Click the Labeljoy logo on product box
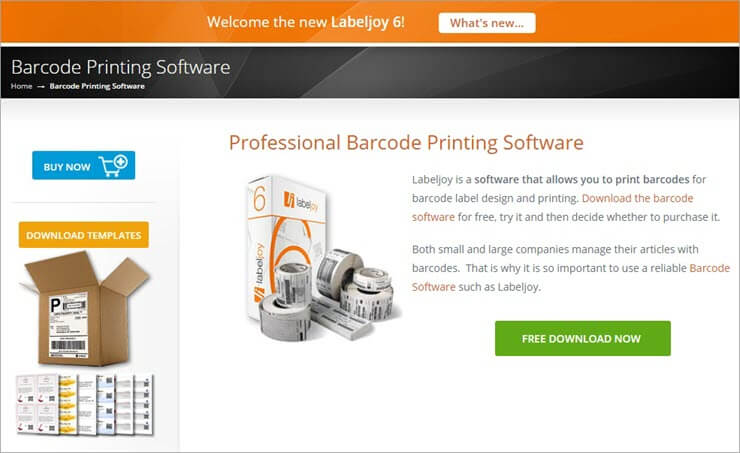The image size is (740, 453). tap(300, 201)
